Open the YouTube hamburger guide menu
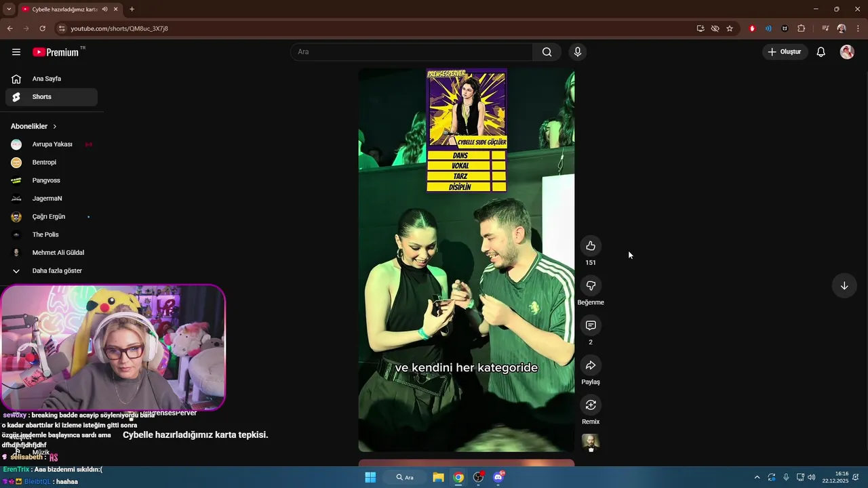Image resolution: width=868 pixels, height=488 pixels. [x=16, y=52]
